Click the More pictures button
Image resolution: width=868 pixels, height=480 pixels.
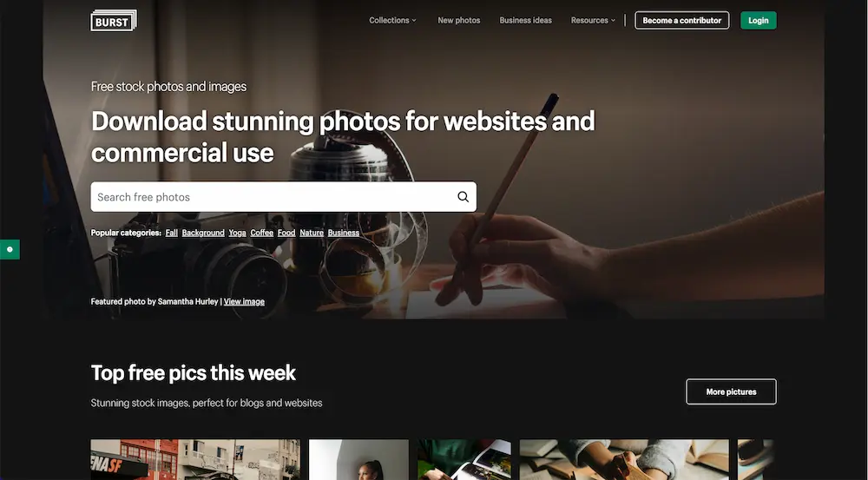[x=731, y=392]
